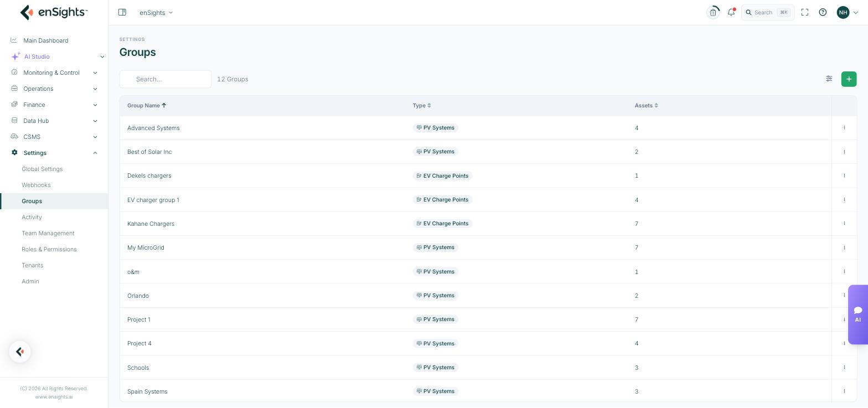Open the notifications bell

[x=731, y=12]
